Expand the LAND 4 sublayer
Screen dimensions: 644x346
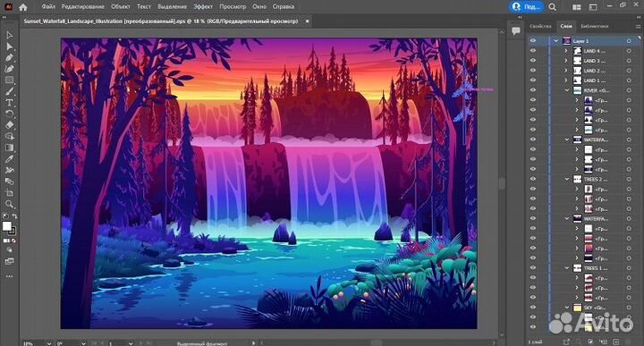[566, 51]
